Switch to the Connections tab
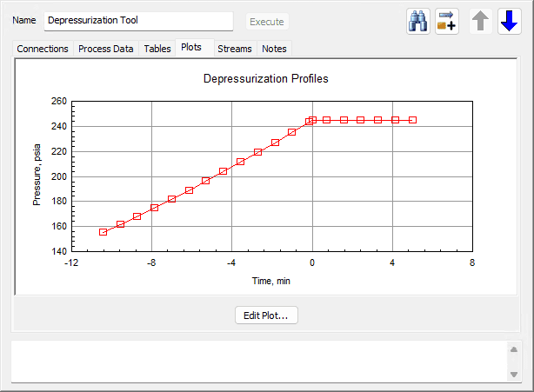534x392 pixels. coord(43,49)
